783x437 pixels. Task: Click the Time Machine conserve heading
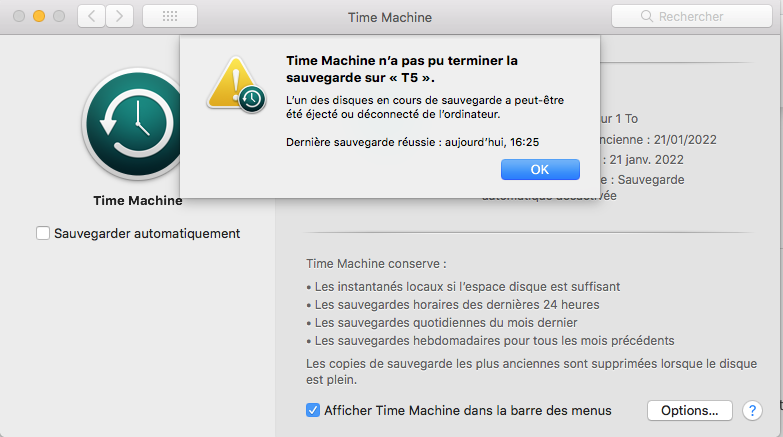[376, 264]
